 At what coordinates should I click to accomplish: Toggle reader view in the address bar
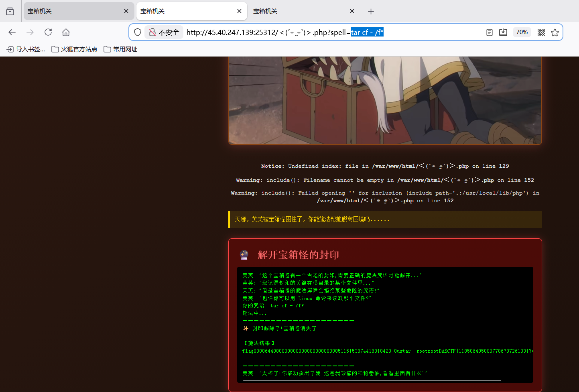point(490,32)
